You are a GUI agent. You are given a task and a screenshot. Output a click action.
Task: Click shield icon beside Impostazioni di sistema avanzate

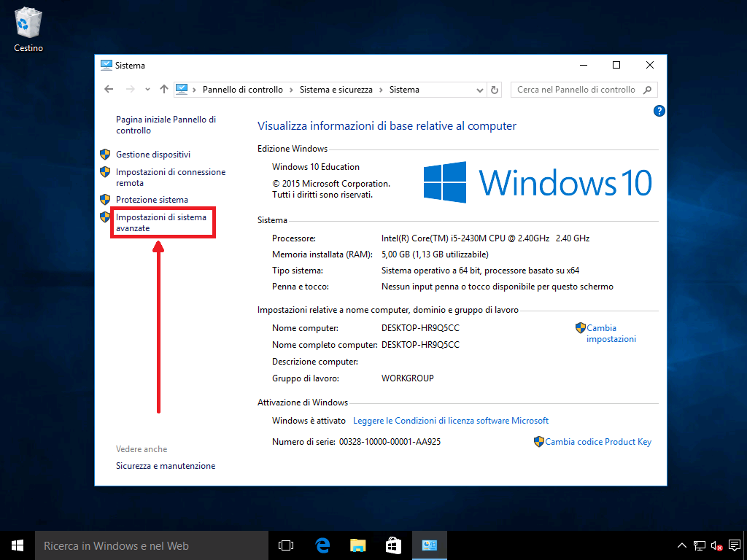[x=105, y=217]
